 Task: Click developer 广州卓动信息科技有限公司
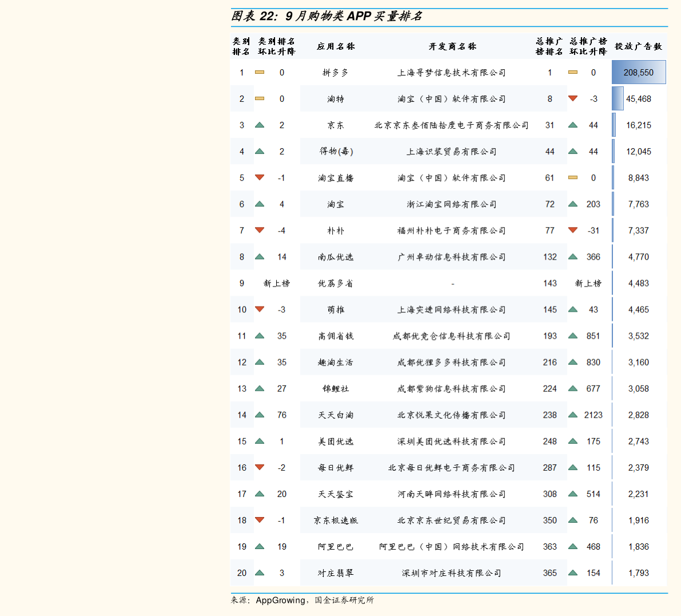point(452,257)
